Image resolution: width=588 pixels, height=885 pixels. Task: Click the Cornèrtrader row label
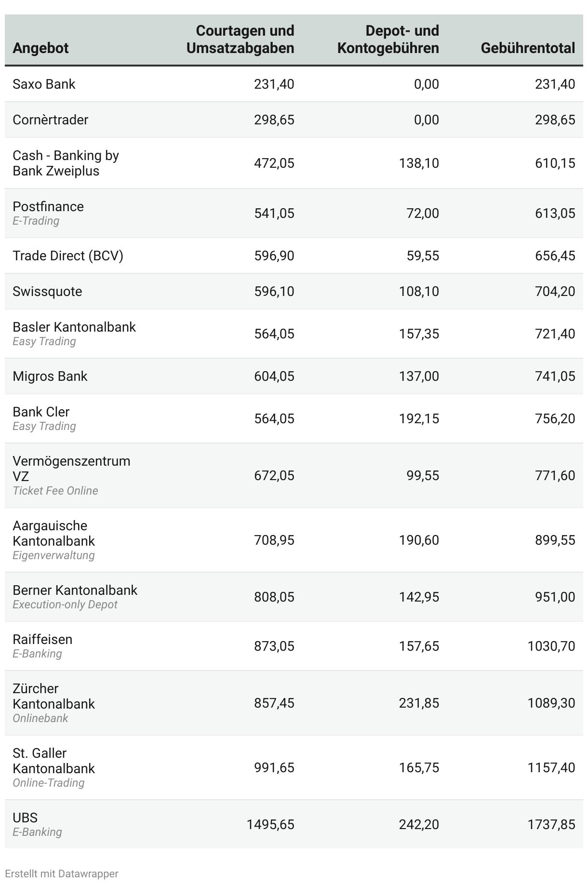pyautogui.click(x=50, y=120)
